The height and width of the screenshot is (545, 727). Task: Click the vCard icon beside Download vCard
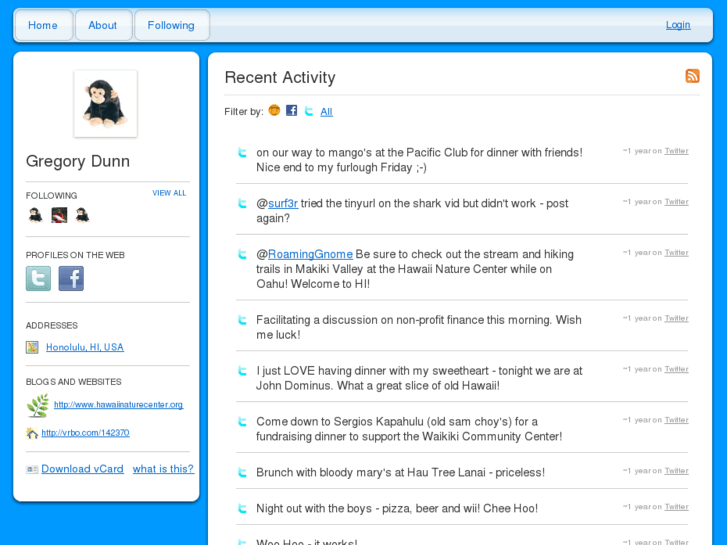(x=32, y=469)
